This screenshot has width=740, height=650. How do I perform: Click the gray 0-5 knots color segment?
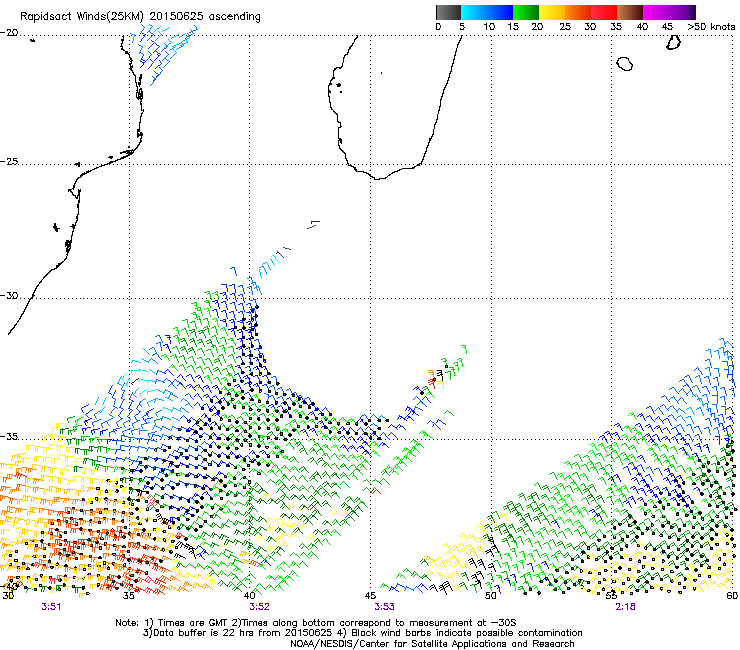(448, 12)
